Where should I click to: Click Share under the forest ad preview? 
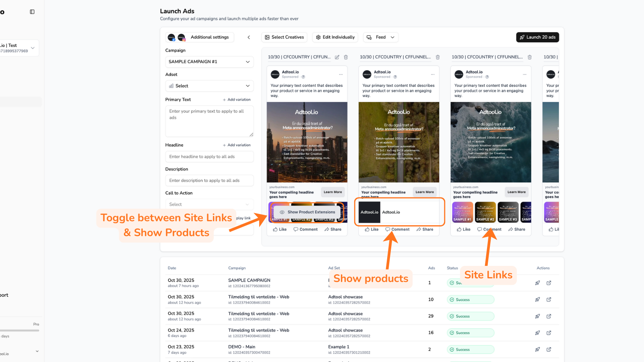425,229
